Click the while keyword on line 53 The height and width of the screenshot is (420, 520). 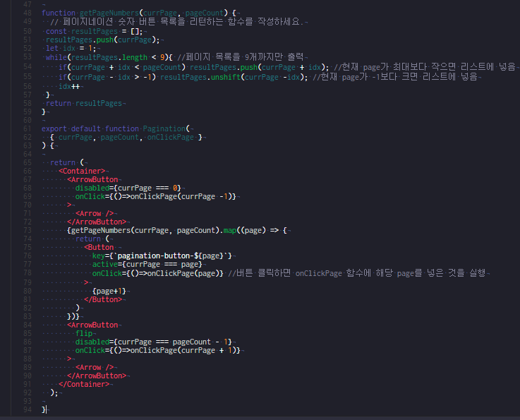(56, 57)
